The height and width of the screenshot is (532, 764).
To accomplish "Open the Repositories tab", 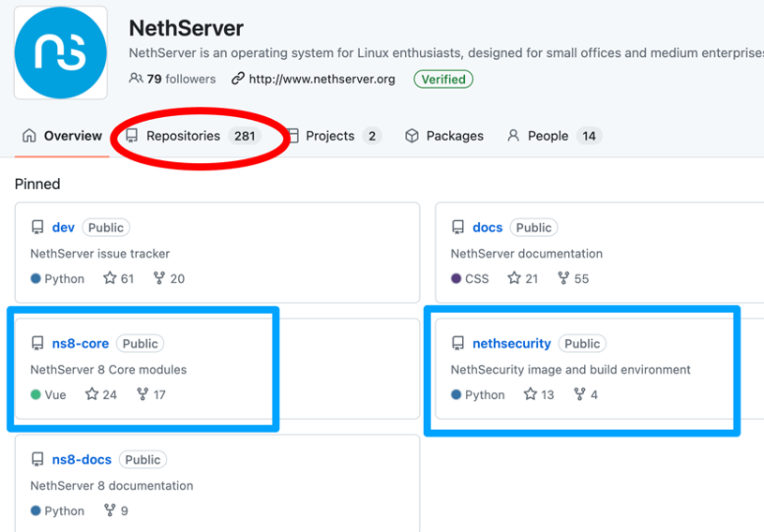I will coord(193,136).
